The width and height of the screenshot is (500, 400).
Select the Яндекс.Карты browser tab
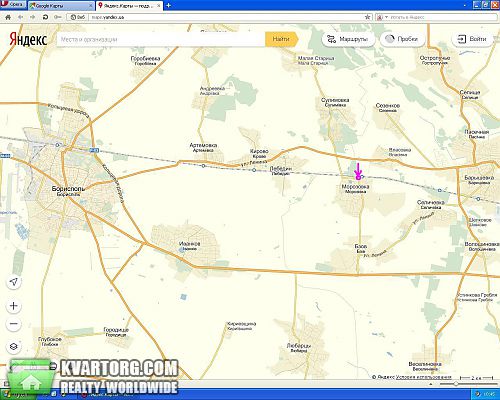tap(129, 6)
